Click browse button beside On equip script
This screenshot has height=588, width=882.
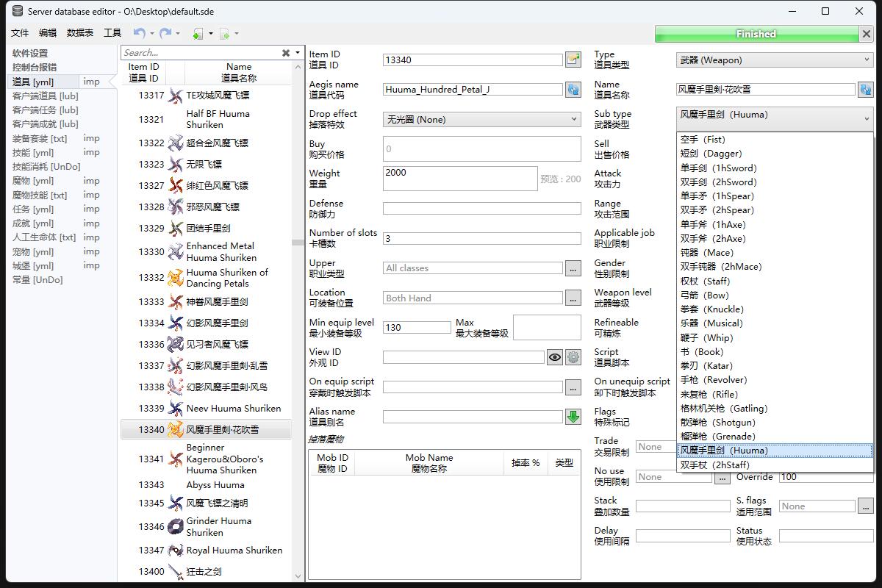[573, 387]
